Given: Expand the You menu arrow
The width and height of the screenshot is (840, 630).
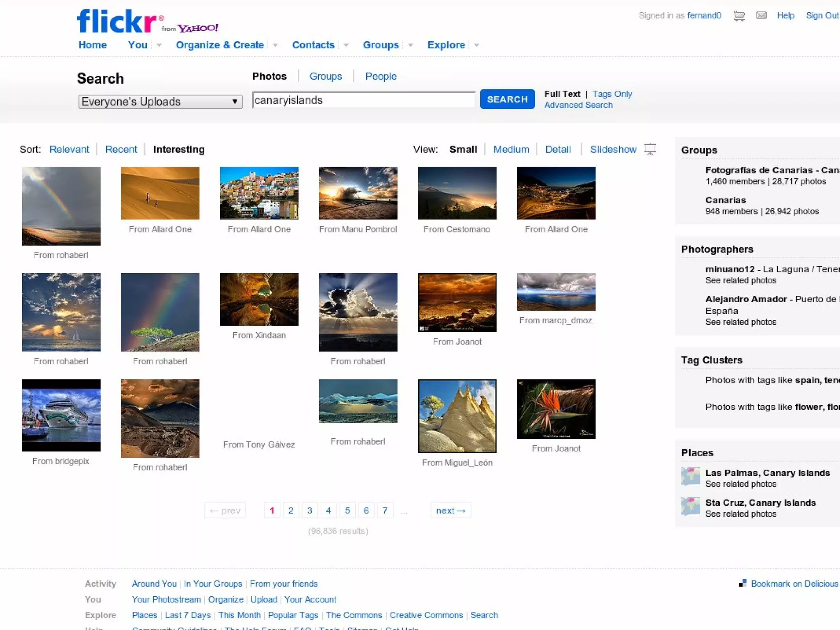Looking at the screenshot, I should (x=159, y=45).
